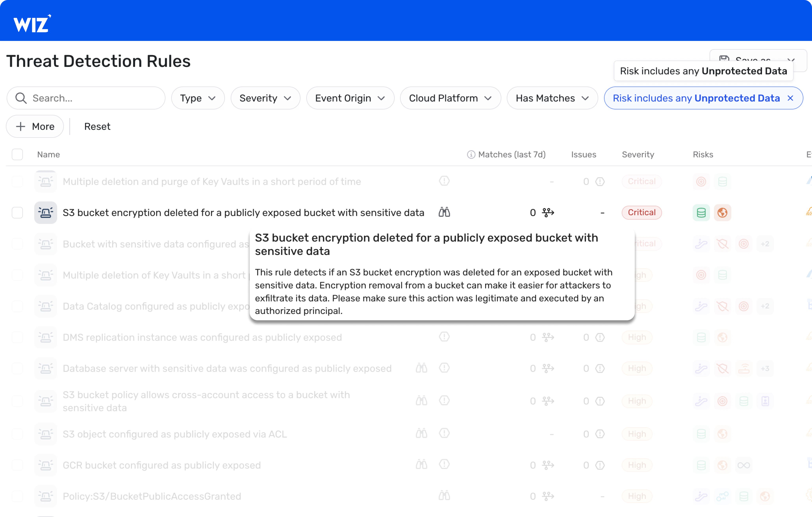Click the orange globe risk icon on the S3 row
This screenshot has height=517, width=812.
pyautogui.click(x=723, y=212)
